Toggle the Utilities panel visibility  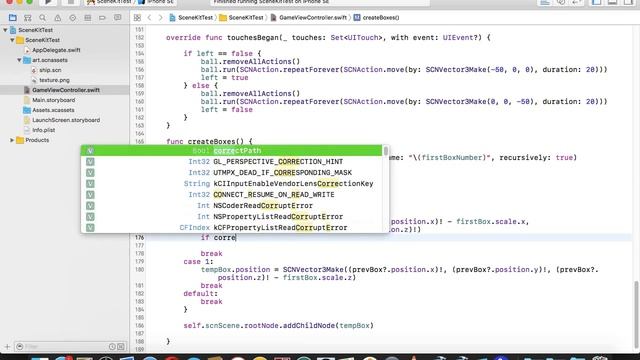[628, 2]
